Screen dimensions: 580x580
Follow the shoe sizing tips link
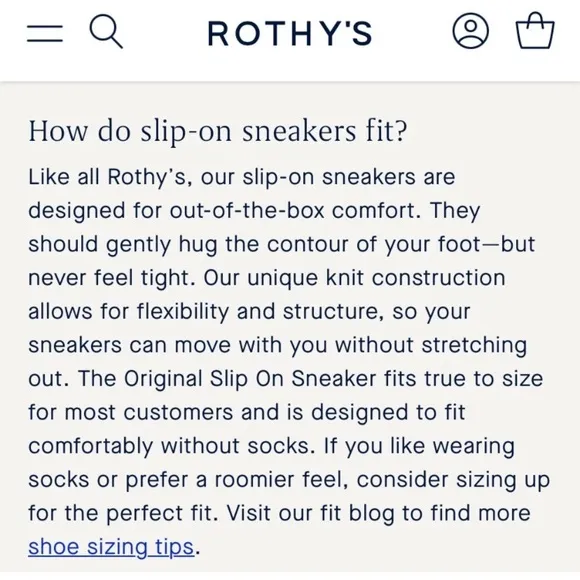coord(111,547)
